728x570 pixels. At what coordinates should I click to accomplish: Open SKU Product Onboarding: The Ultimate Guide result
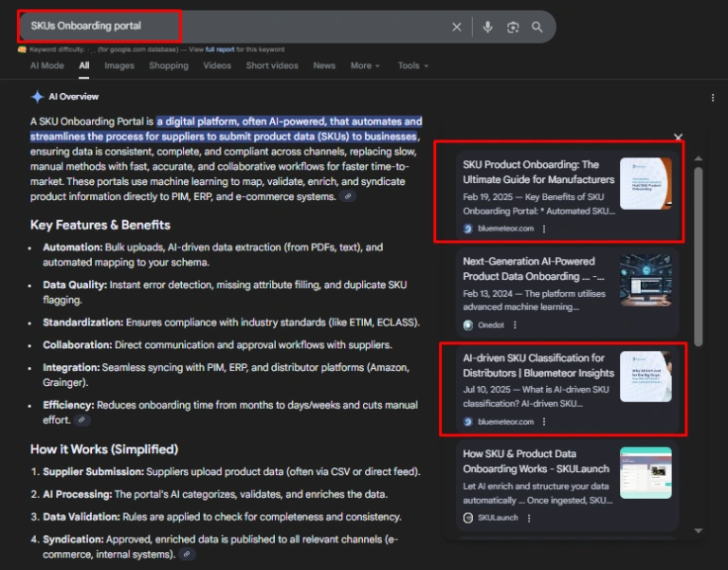[538, 172]
